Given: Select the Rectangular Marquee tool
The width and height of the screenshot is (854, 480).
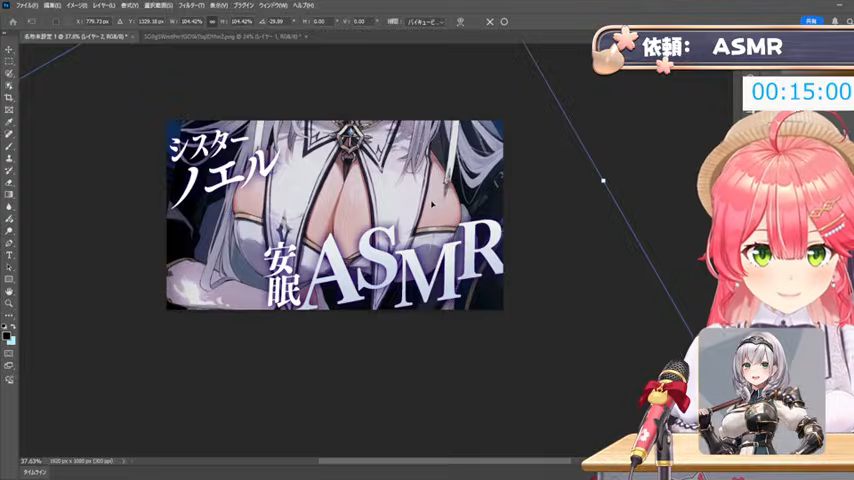Looking at the screenshot, I should coord(9,62).
